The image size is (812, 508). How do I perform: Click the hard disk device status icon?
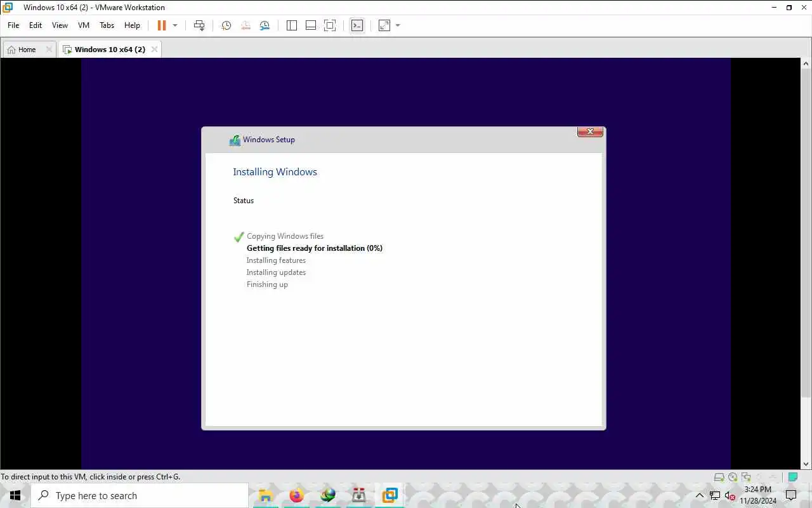pyautogui.click(x=719, y=477)
